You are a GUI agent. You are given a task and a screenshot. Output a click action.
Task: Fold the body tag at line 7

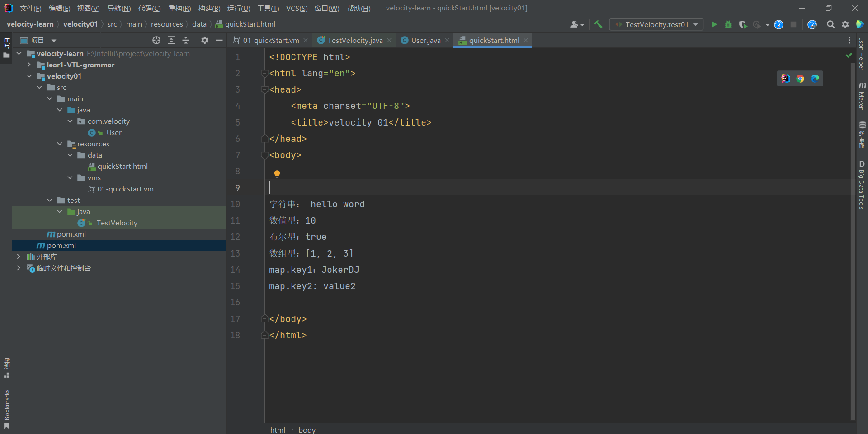pos(265,155)
